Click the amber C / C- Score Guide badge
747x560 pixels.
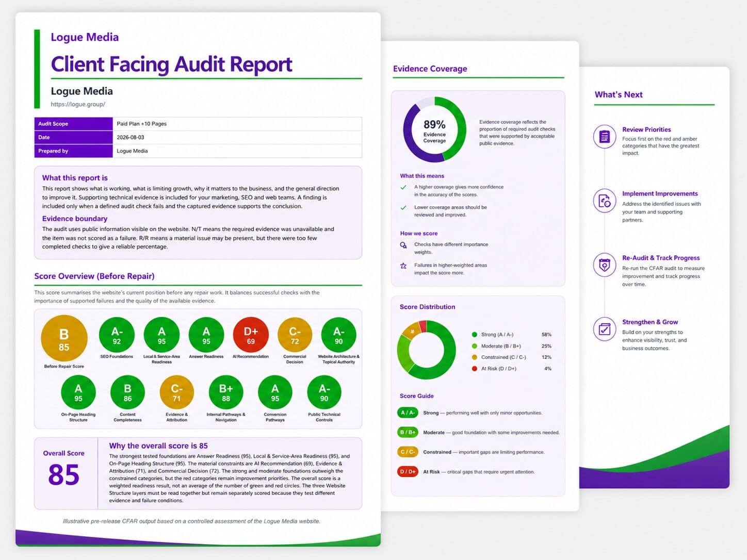tap(408, 452)
